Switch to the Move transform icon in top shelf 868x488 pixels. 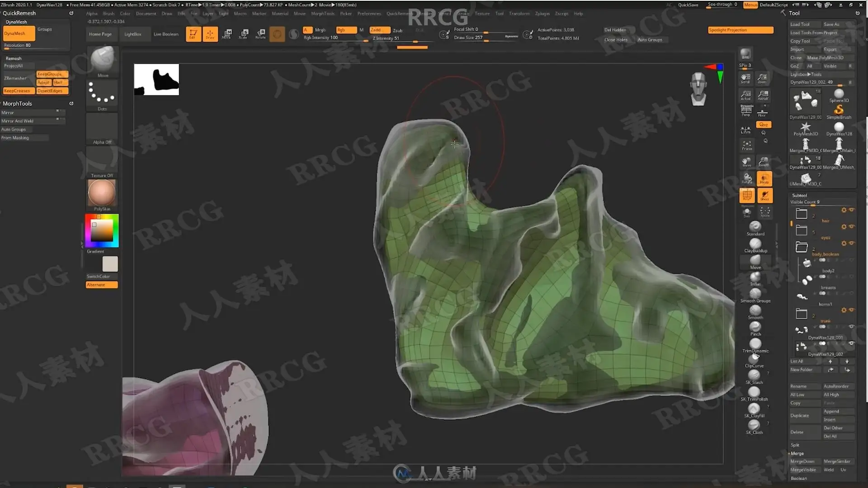coord(227,34)
